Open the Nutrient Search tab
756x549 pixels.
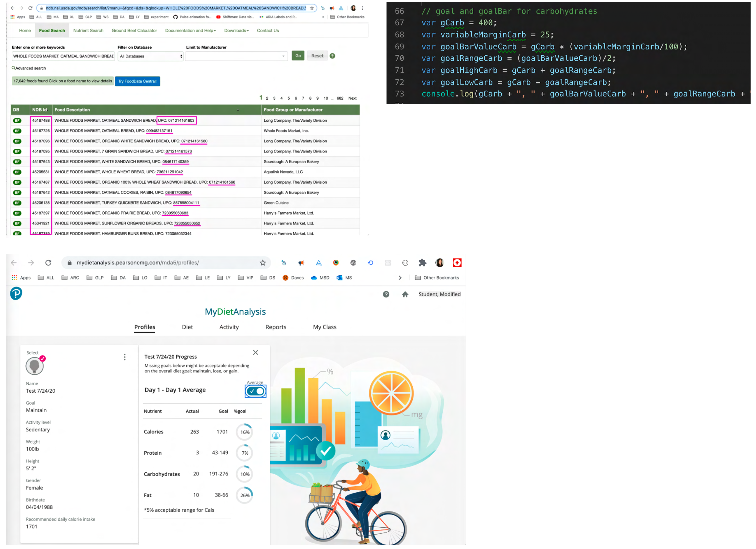click(x=88, y=31)
